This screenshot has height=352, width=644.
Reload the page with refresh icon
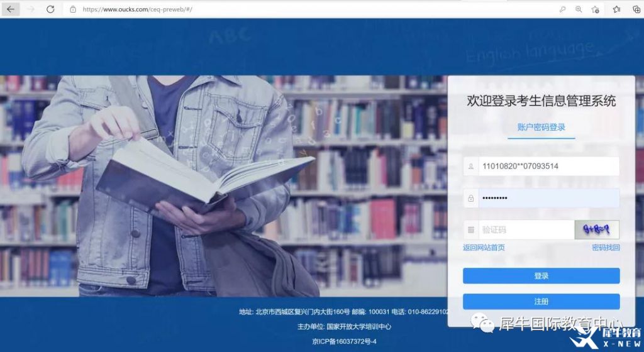[x=50, y=9]
